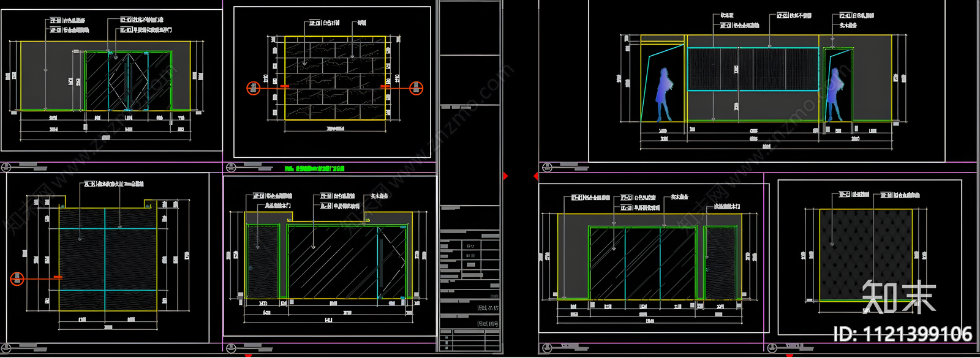Select the tufted upholstered panel drawing
Screen dimensions: 980x358
pos(865,255)
